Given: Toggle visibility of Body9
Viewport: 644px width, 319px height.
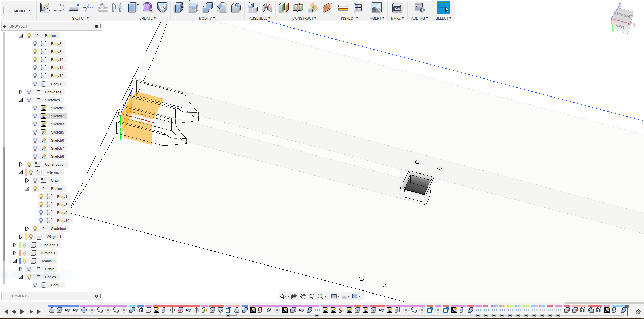Looking at the screenshot, I should 41,213.
